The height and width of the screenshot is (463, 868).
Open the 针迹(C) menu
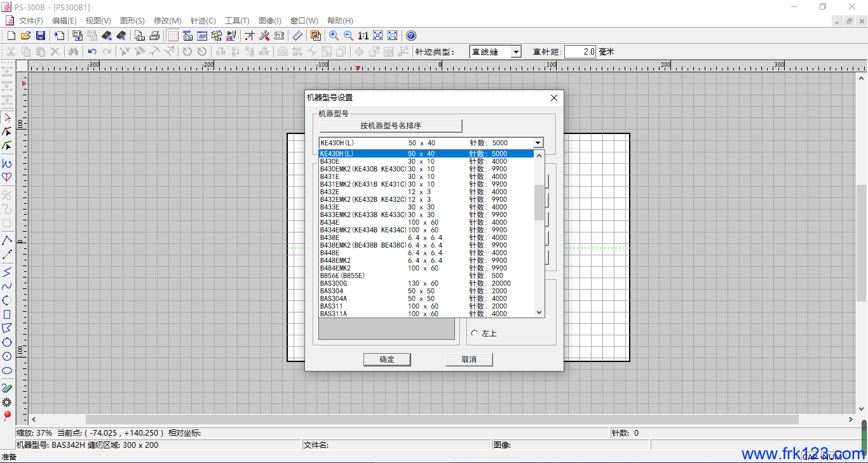tap(203, 21)
